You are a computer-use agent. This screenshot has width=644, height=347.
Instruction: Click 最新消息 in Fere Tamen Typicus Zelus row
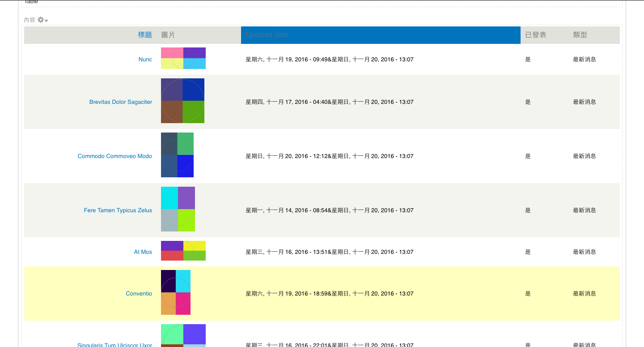coord(585,210)
